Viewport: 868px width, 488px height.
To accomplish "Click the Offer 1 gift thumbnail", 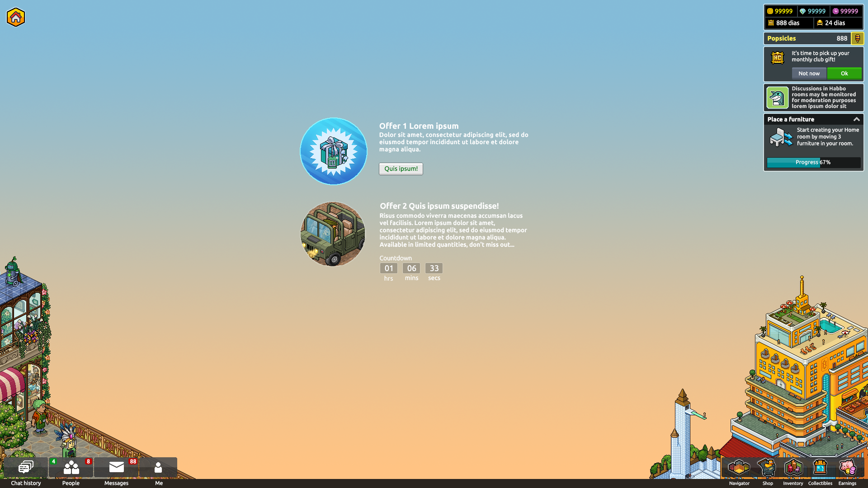I will (334, 151).
